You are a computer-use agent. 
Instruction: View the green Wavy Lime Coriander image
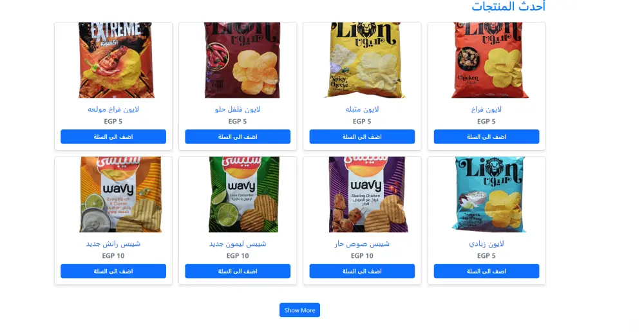tap(244, 194)
